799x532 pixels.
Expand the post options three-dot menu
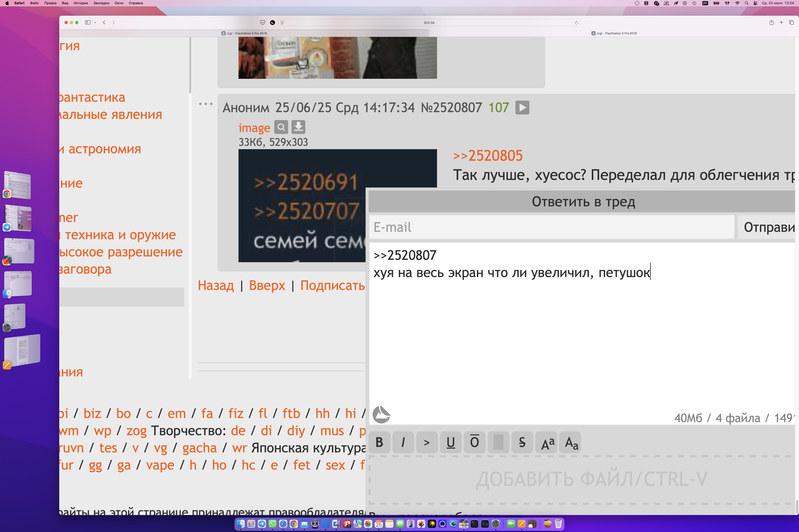[206, 104]
